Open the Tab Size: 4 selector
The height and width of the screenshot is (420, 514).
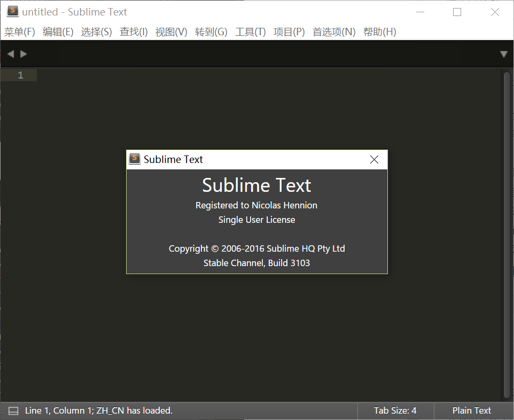click(395, 410)
